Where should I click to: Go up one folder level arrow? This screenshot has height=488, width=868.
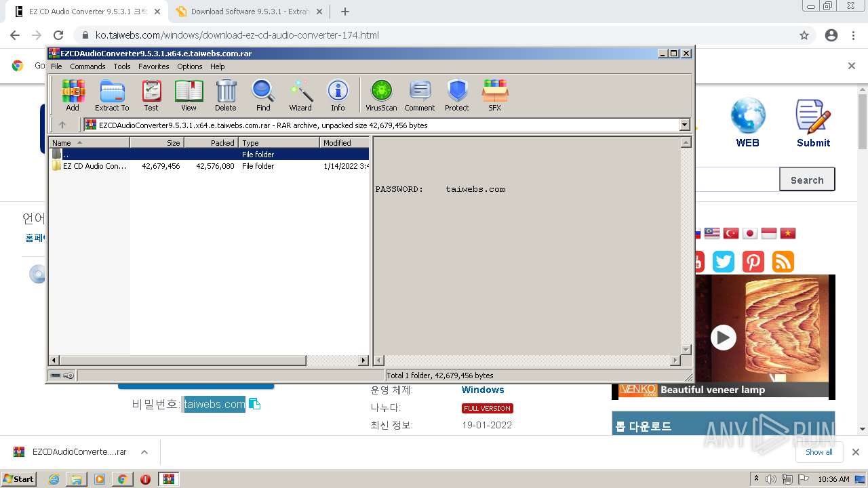point(62,125)
